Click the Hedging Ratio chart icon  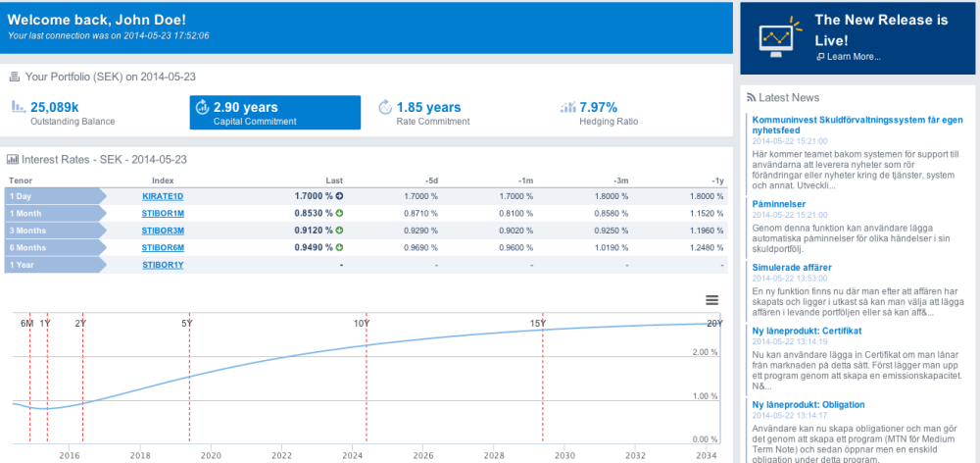click(x=568, y=107)
